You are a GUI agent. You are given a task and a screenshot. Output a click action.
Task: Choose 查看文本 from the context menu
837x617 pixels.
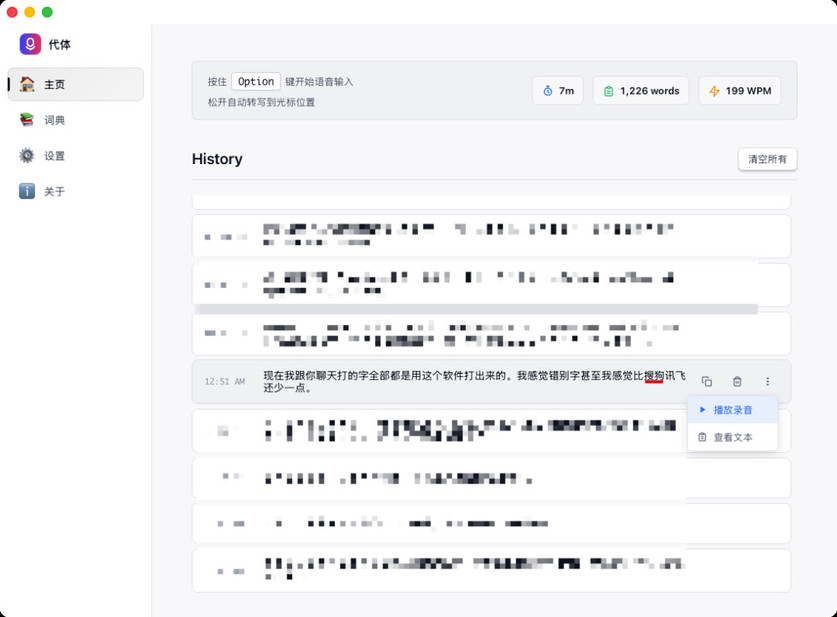pos(732,438)
